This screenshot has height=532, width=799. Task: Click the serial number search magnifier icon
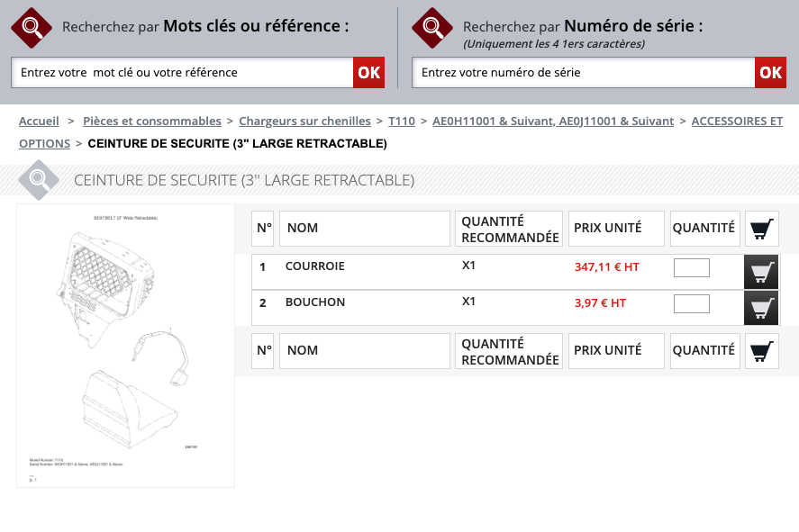coord(432,27)
